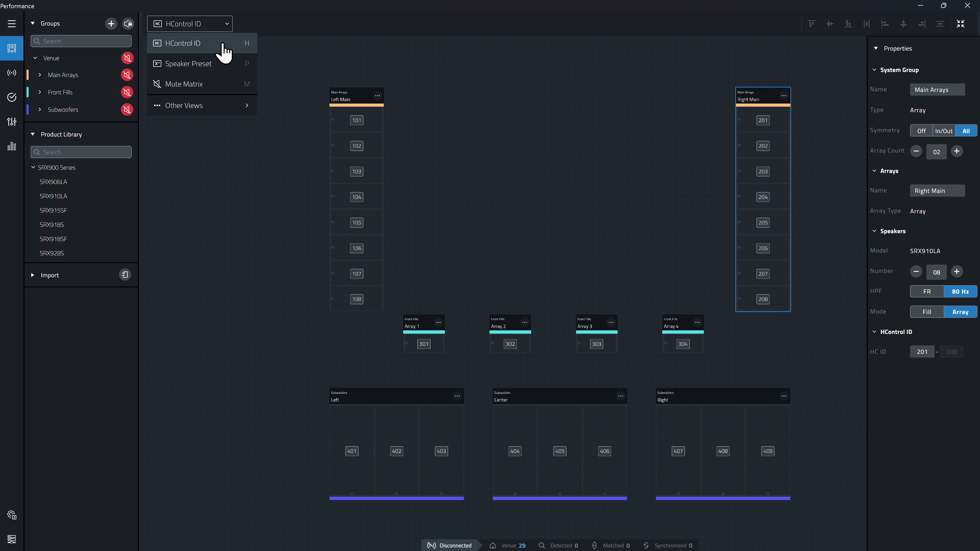Click the collapse panels icon in toolbar
Screen dimensions: 980x551
(961, 24)
